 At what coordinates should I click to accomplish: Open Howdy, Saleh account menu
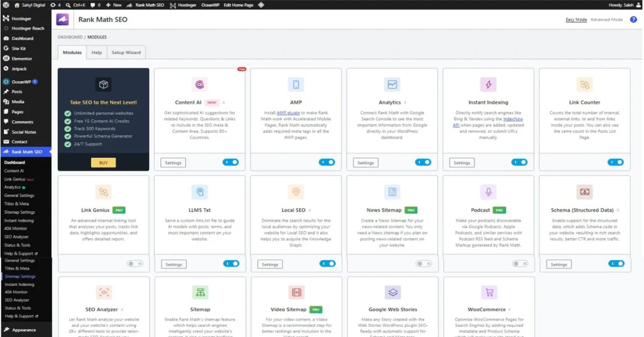click(x=625, y=5)
